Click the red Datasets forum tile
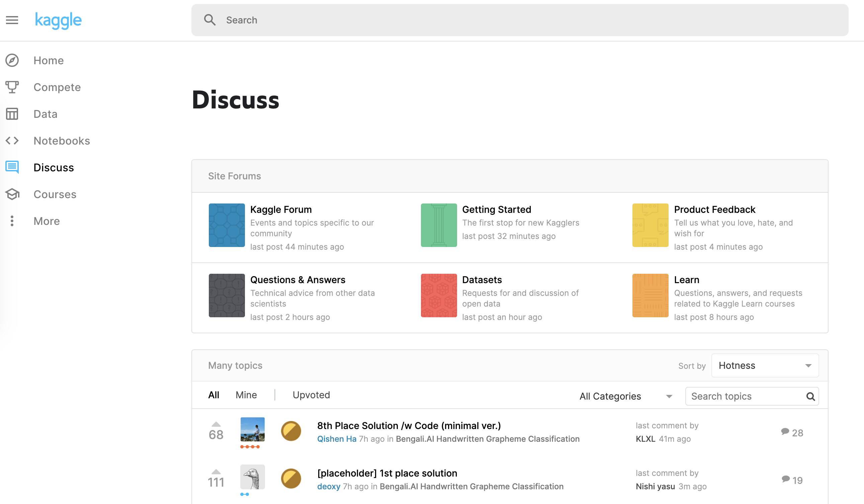Viewport: 864px width, 504px height. coord(438,295)
